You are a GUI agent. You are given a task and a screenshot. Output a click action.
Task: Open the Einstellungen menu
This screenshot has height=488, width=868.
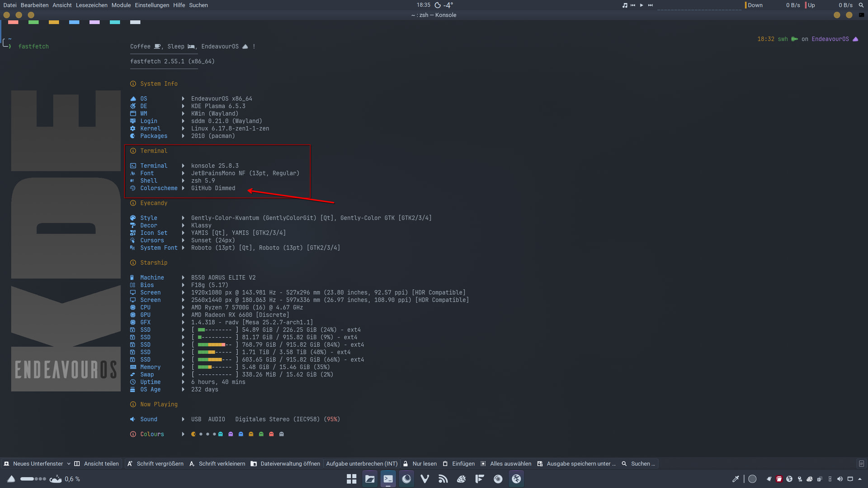[x=151, y=5]
